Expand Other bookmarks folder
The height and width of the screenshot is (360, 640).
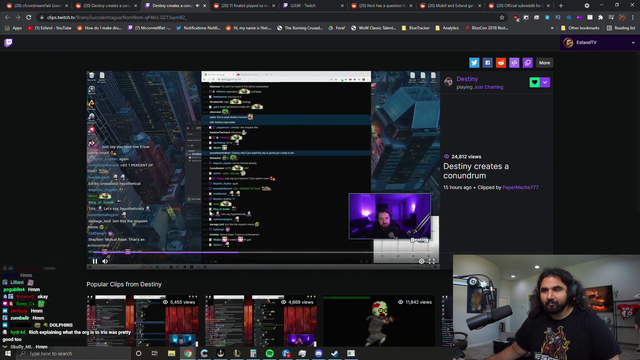coord(580,28)
